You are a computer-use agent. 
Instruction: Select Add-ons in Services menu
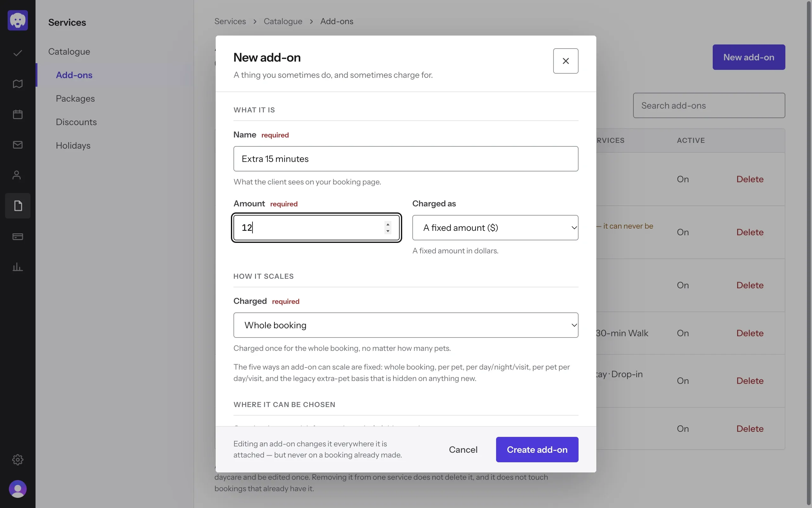click(74, 75)
